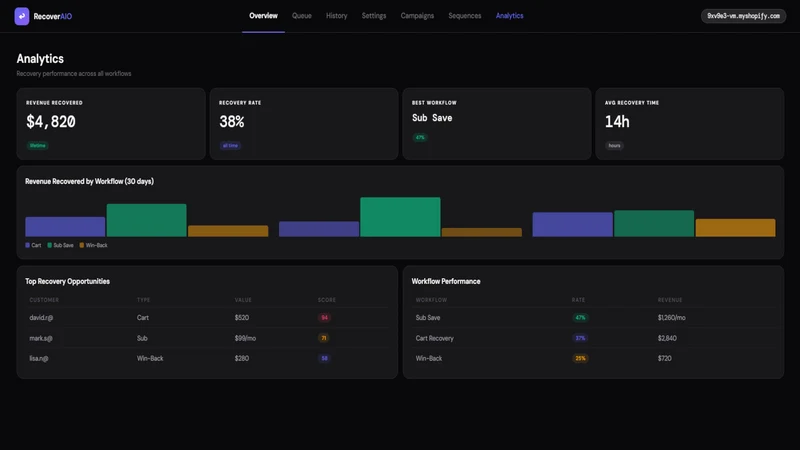Click the 47% badge in Best Workflow card
The image size is (800, 450).
pyautogui.click(x=419, y=137)
